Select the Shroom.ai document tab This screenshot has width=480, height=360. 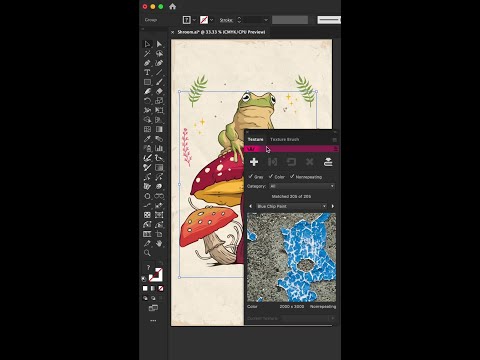pos(221,32)
